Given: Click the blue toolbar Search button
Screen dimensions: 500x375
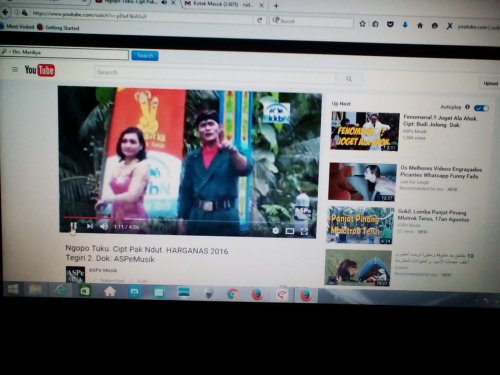Looking at the screenshot, I should tap(145, 56).
